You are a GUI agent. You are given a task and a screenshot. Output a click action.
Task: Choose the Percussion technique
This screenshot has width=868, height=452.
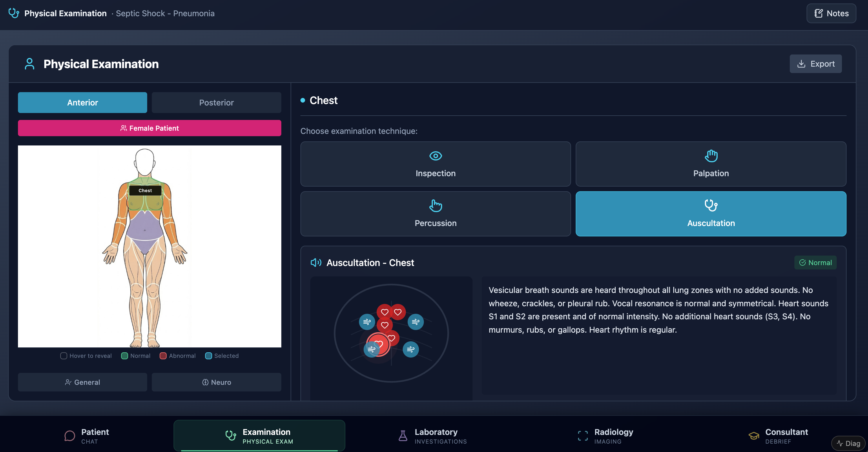435,214
